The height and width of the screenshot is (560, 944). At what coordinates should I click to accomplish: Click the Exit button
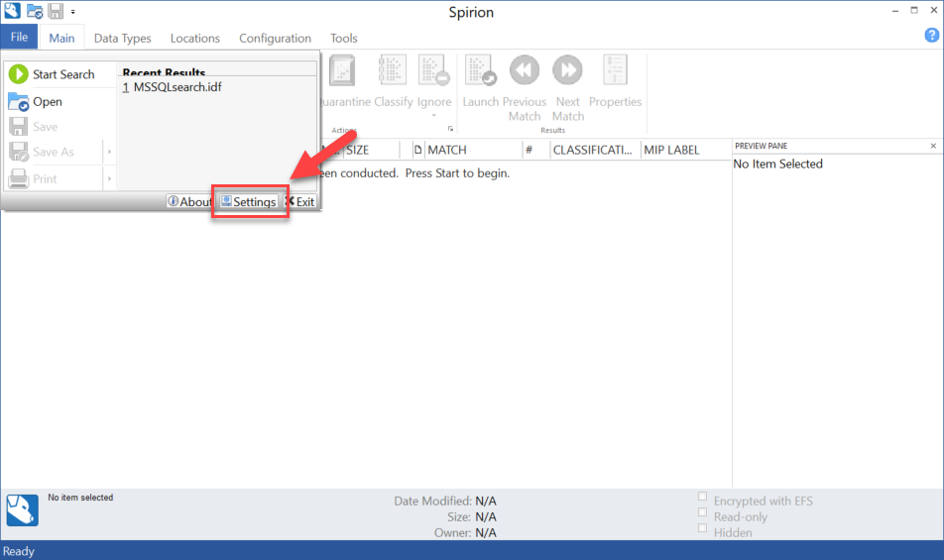(299, 201)
